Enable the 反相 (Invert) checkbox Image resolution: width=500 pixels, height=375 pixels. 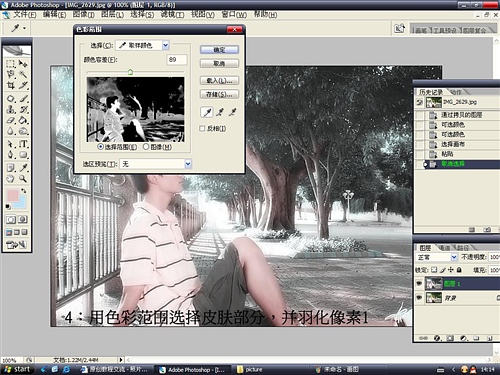(x=202, y=128)
